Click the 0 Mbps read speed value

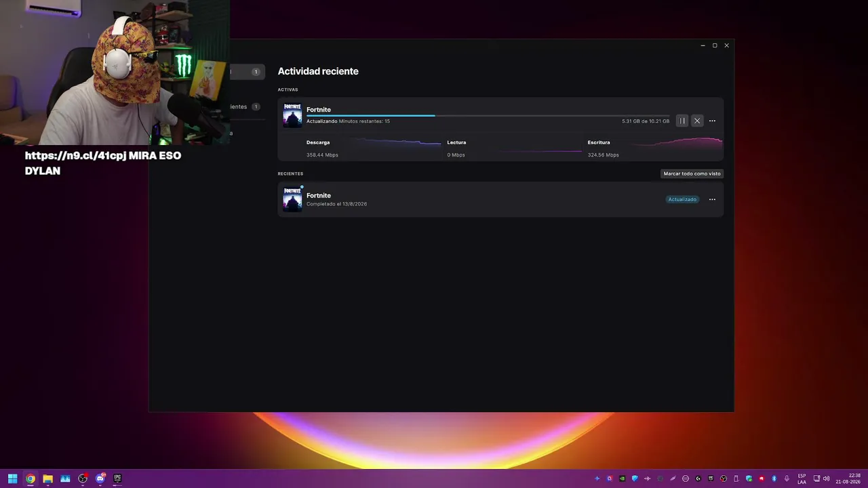456,155
